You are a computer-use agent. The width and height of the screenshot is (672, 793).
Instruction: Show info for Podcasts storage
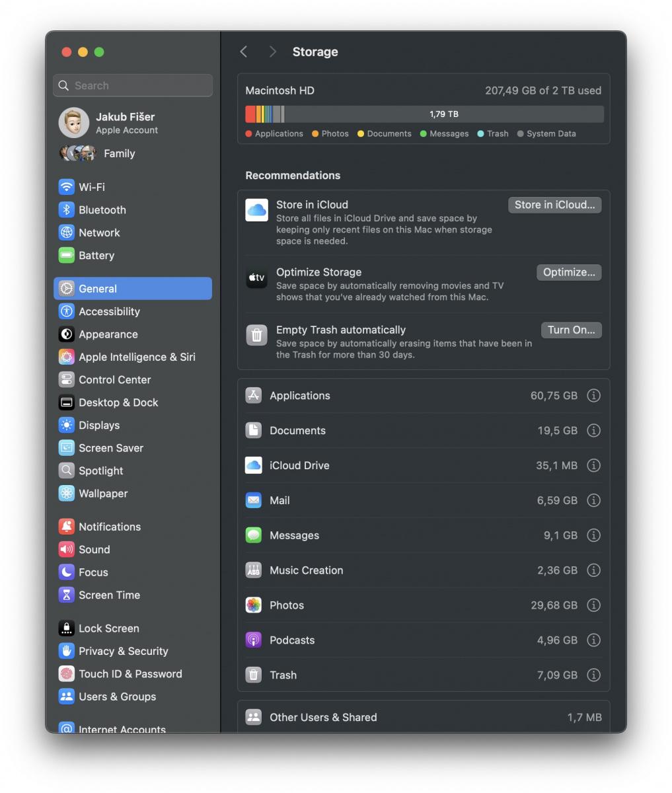pyautogui.click(x=594, y=640)
